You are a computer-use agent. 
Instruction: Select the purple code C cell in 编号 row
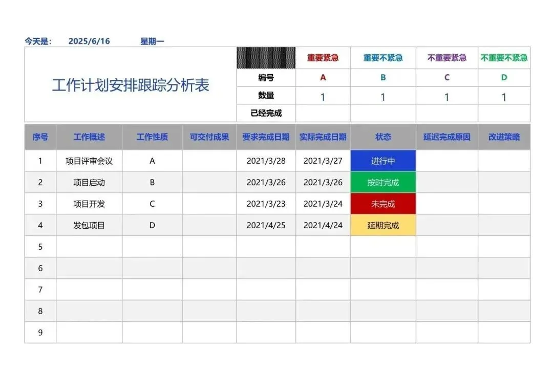tap(447, 78)
